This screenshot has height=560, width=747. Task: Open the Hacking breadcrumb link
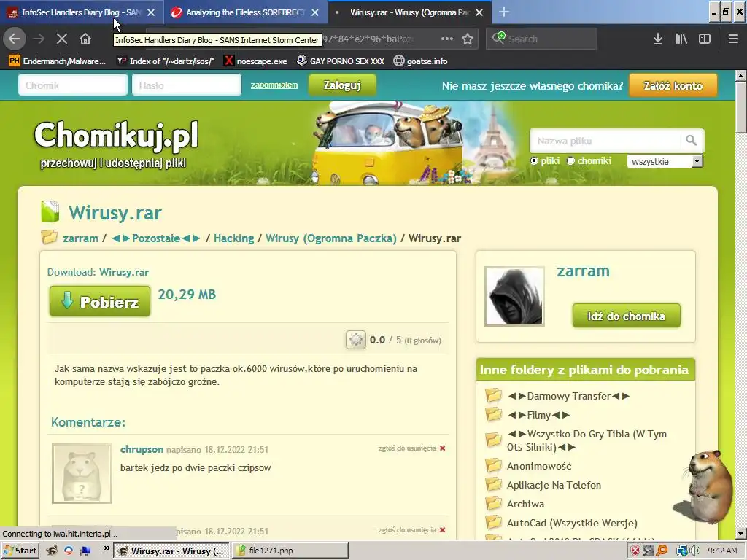[233, 238]
